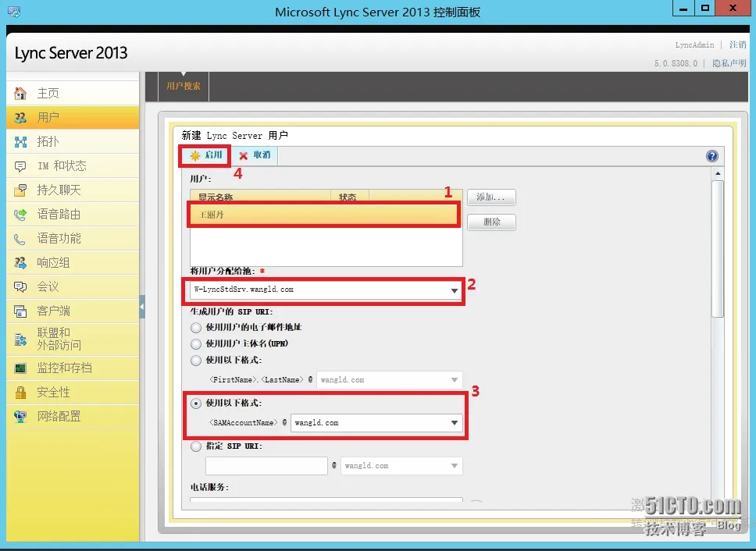The height and width of the screenshot is (551, 756).
Task: Open the domain dropdown after FirstName.LastName @
Action: click(389, 380)
